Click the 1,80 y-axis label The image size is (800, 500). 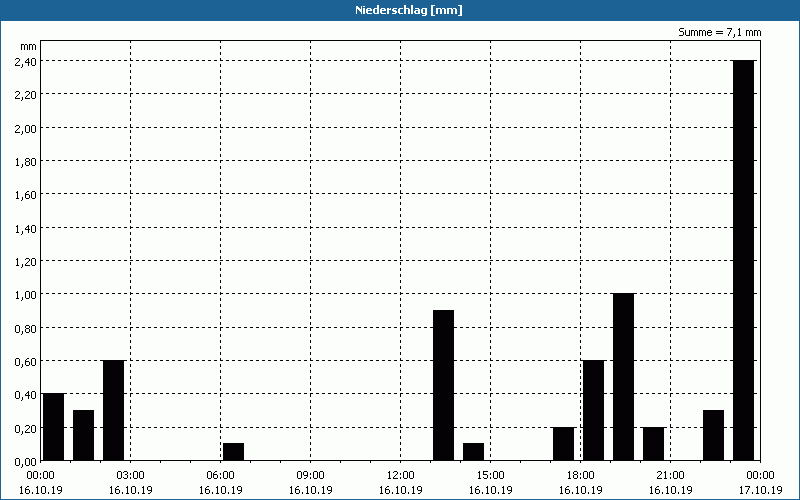tap(26, 161)
